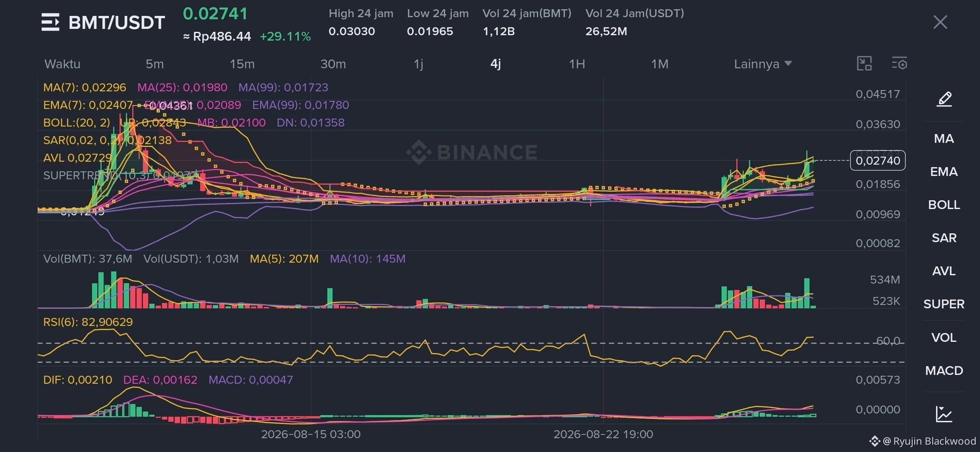Click the Vol 24 jam(BMT) value 1,12B

coord(498,31)
